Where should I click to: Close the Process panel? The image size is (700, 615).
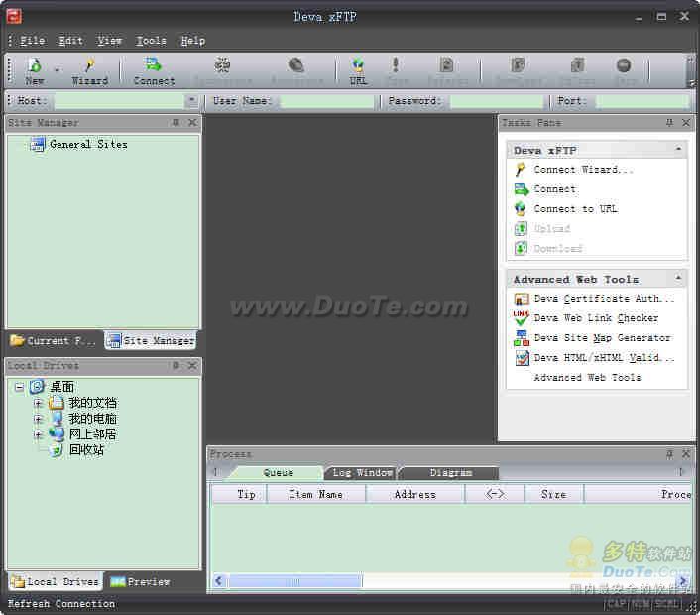click(x=686, y=454)
